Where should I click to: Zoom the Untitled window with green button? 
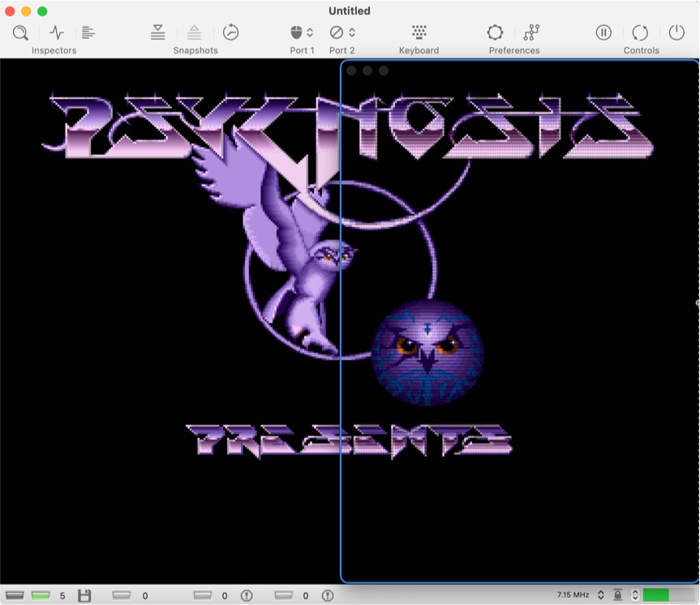coord(42,11)
